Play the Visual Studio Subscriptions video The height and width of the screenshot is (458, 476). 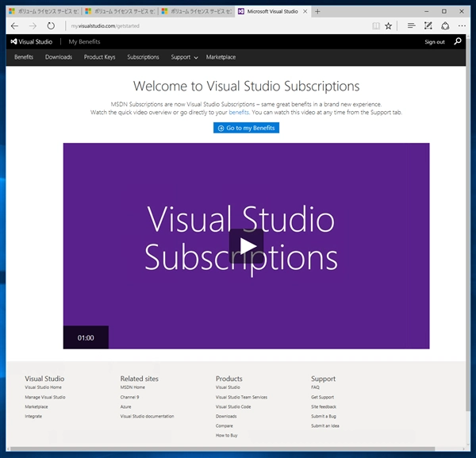point(246,246)
